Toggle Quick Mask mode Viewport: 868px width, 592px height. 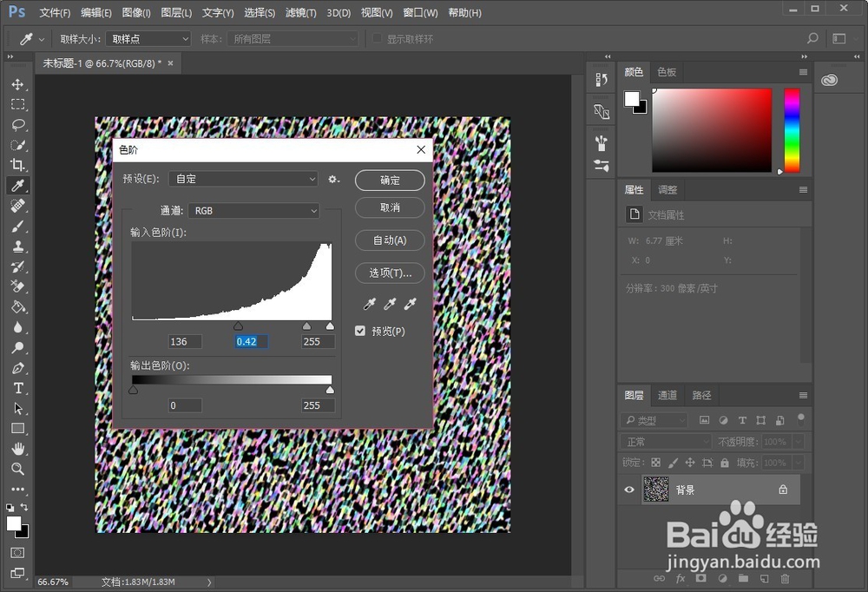tap(17, 553)
